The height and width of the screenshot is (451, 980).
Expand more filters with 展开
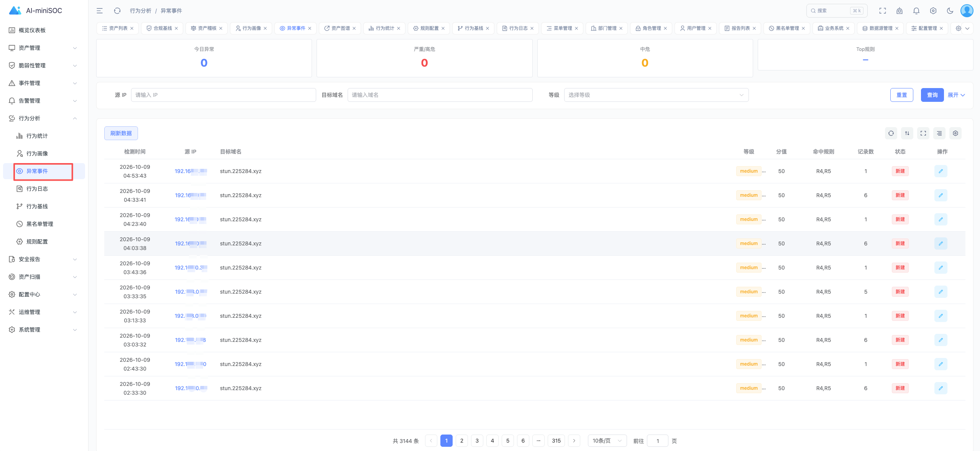coord(956,95)
